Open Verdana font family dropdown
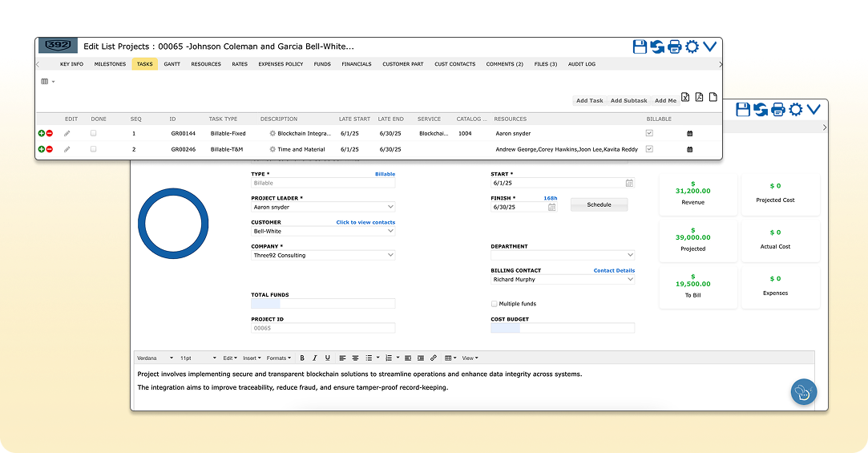This screenshot has height=453, width=868. coord(155,358)
